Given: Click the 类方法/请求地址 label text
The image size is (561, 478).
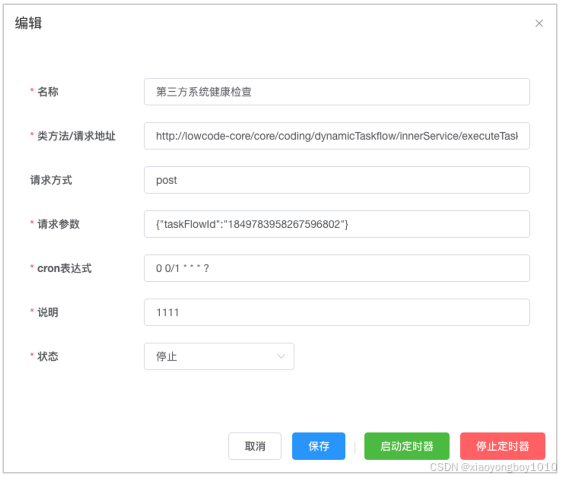Looking at the screenshot, I should coord(76,136).
